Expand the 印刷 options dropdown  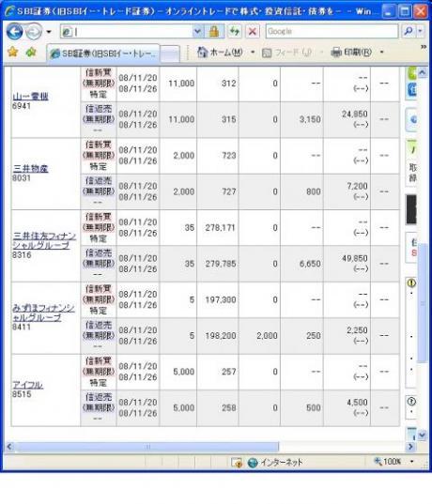tap(382, 52)
